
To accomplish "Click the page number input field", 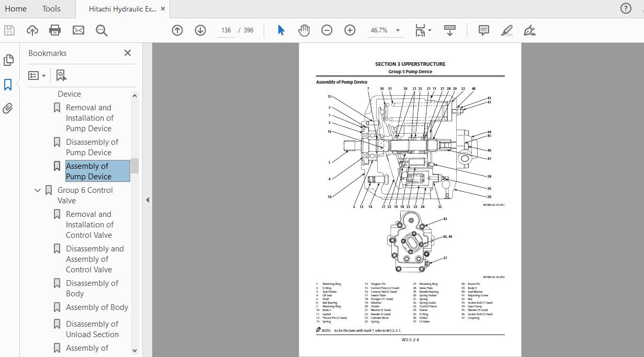I will point(226,30).
